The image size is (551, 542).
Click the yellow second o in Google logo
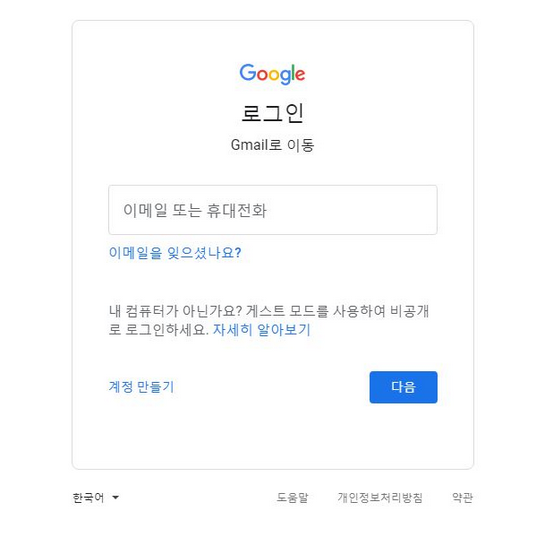pos(274,75)
